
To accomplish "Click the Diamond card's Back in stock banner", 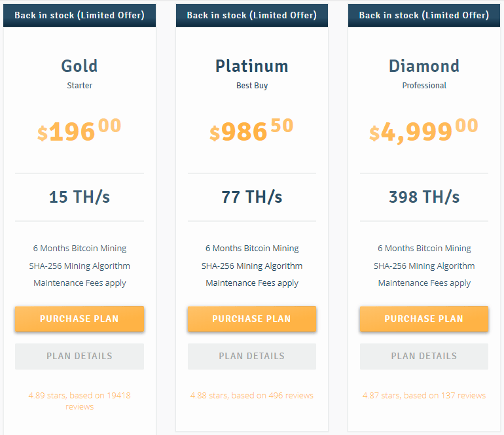I will 423,15.
